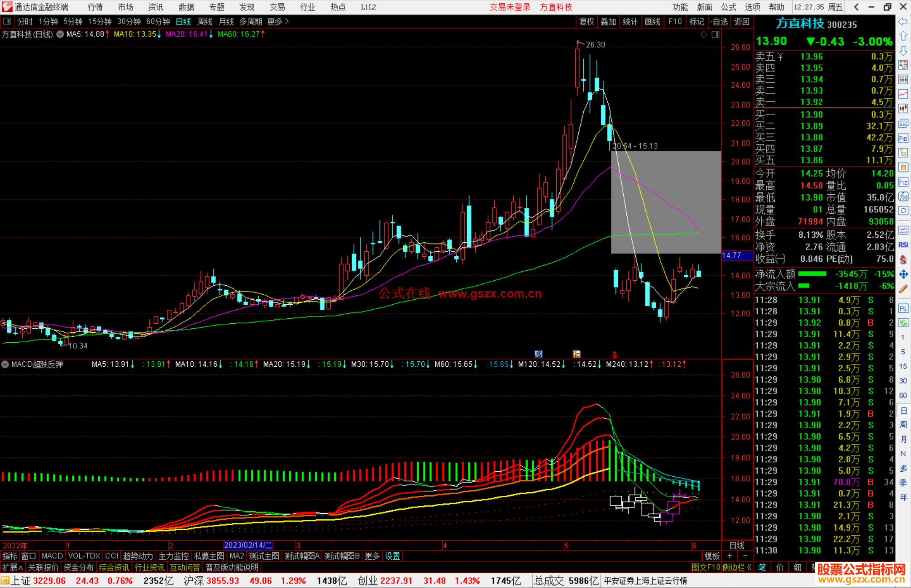Image resolution: width=911 pixels, height=588 pixels.
Task: Expand the 扩展 panel at bottom left
Action: tap(13, 568)
